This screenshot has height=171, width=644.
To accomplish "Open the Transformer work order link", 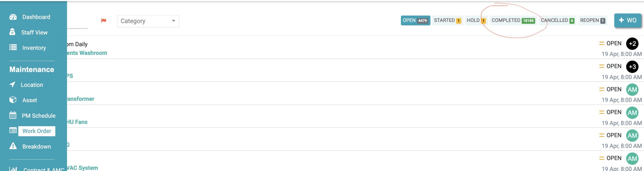I will (80, 99).
